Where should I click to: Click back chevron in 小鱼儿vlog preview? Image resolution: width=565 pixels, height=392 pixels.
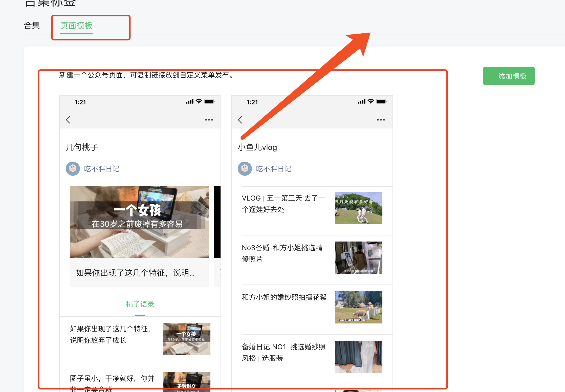point(240,120)
